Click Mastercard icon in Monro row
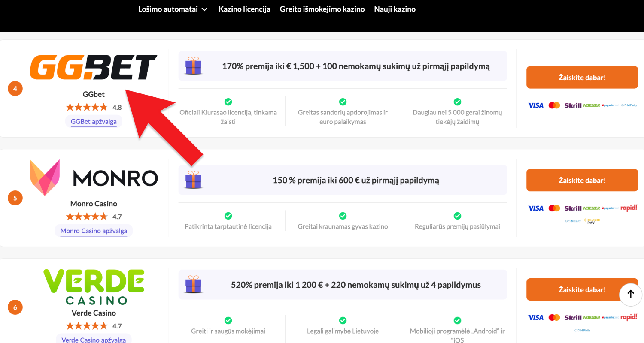 pyautogui.click(x=554, y=208)
